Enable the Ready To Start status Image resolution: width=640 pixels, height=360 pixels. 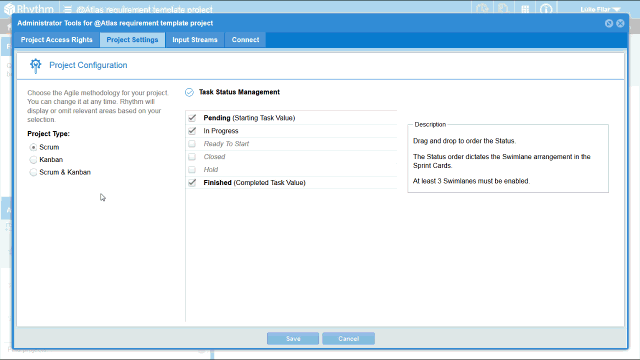(x=192, y=144)
